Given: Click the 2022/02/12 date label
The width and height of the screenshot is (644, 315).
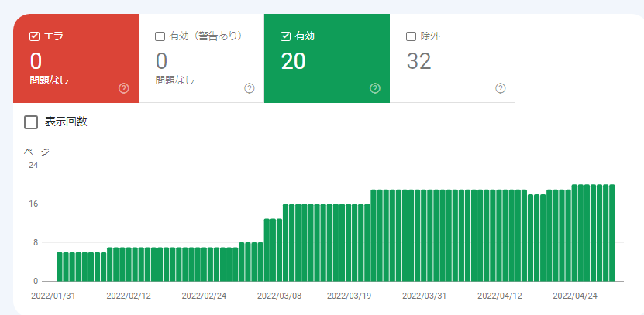Looking at the screenshot, I should pos(129,296).
